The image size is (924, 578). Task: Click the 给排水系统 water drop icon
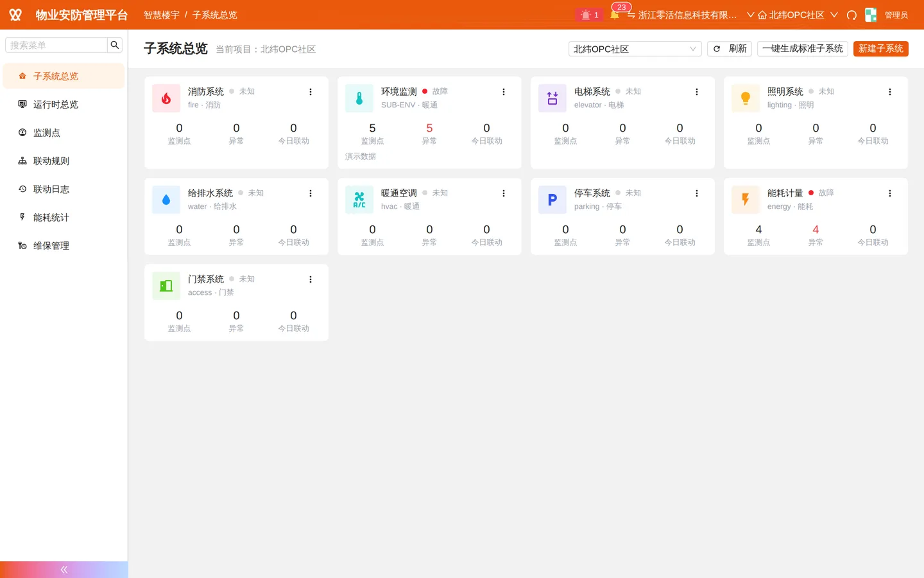point(166,200)
